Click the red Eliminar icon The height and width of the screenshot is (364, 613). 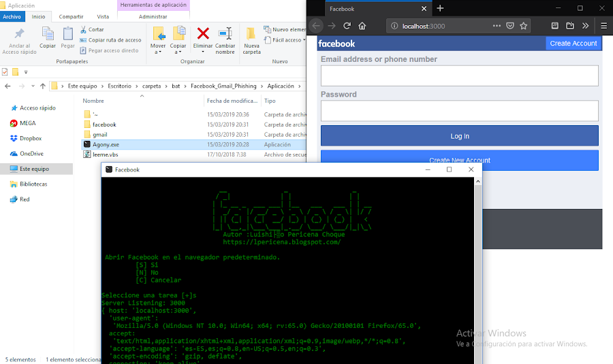tap(203, 33)
